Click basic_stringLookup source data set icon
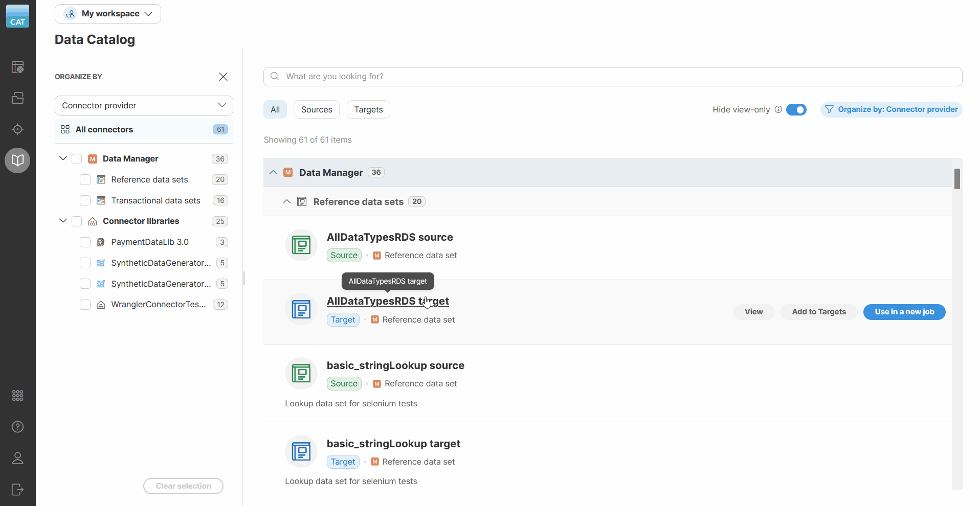The height and width of the screenshot is (506, 980). tap(301, 374)
